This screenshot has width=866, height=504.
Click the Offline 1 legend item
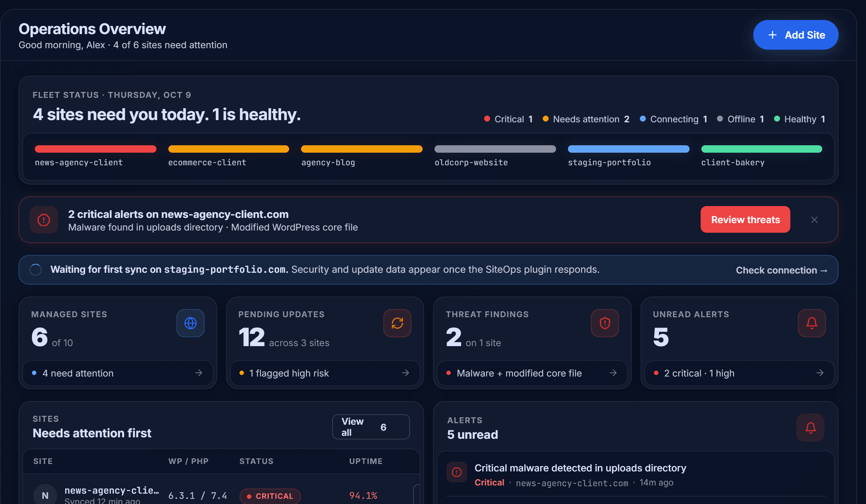pyautogui.click(x=741, y=119)
